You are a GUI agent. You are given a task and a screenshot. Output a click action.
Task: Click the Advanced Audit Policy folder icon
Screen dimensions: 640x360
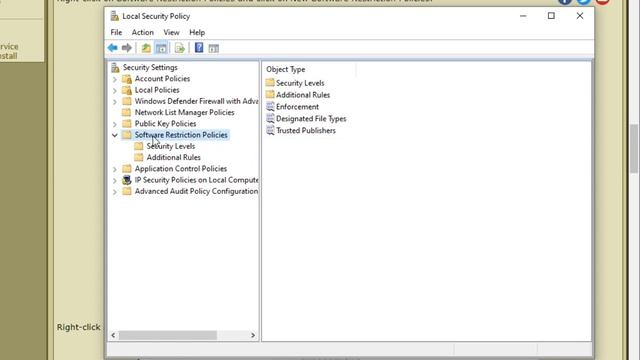[x=127, y=191]
